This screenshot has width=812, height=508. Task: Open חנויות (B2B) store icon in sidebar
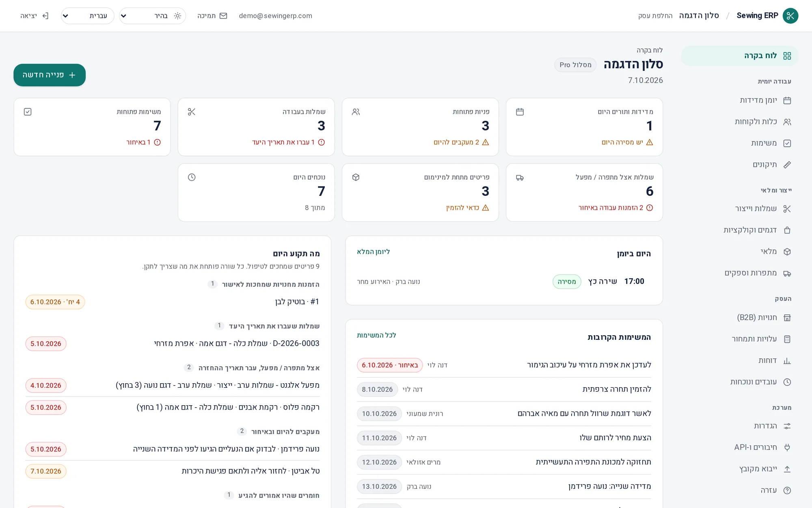point(787,318)
